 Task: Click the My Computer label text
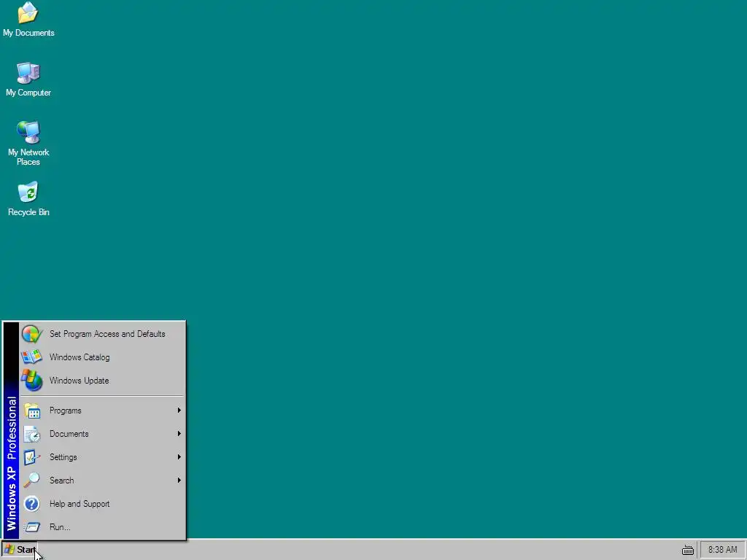28,93
